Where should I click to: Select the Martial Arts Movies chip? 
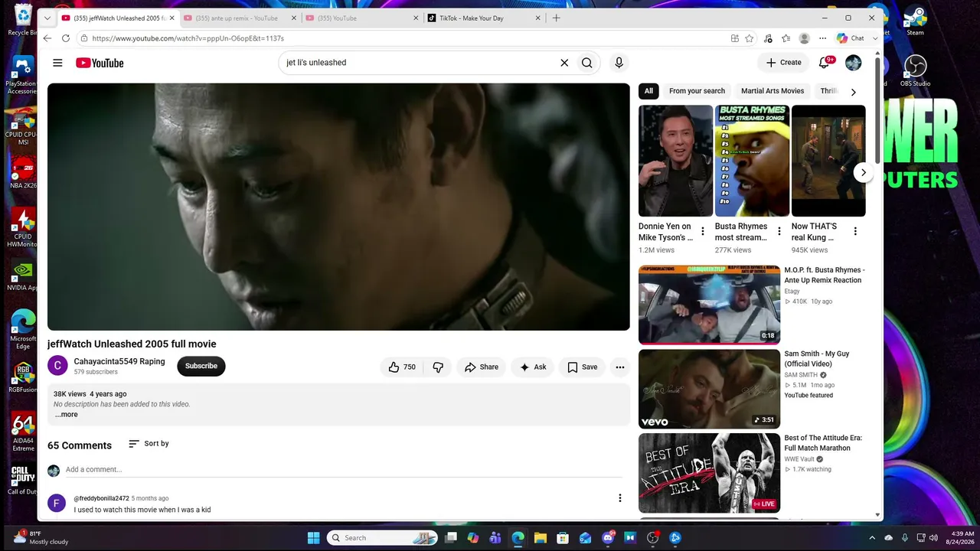click(x=773, y=91)
